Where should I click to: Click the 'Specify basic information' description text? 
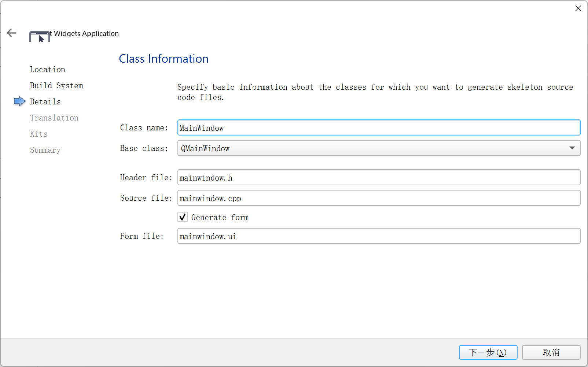point(375,92)
